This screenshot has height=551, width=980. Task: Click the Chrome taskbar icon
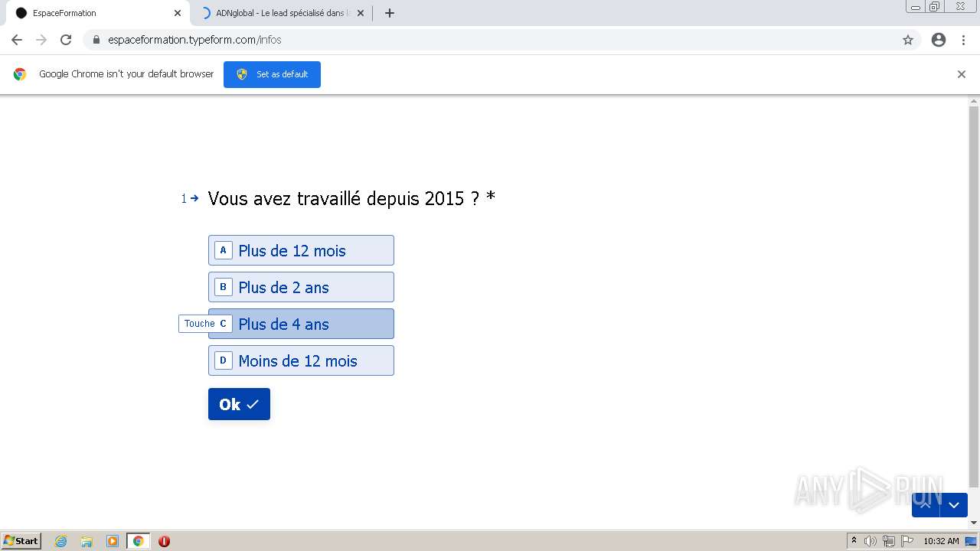138,541
